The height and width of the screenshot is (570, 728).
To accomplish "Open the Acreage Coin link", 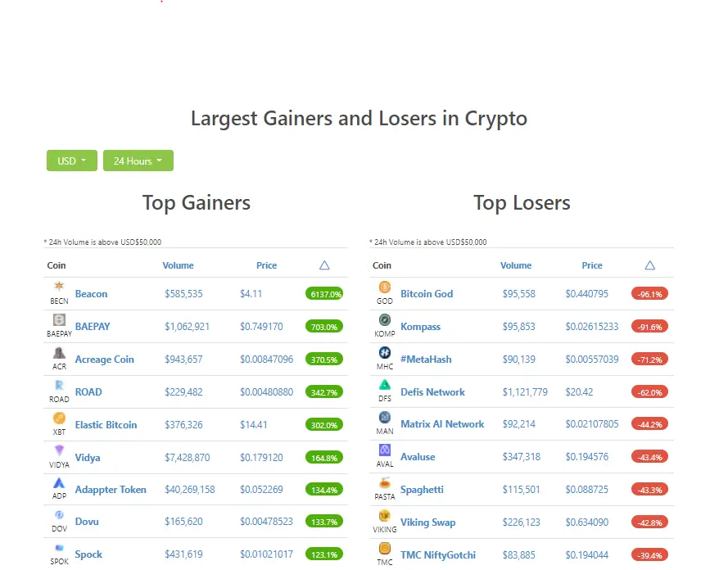I will [105, 360].
